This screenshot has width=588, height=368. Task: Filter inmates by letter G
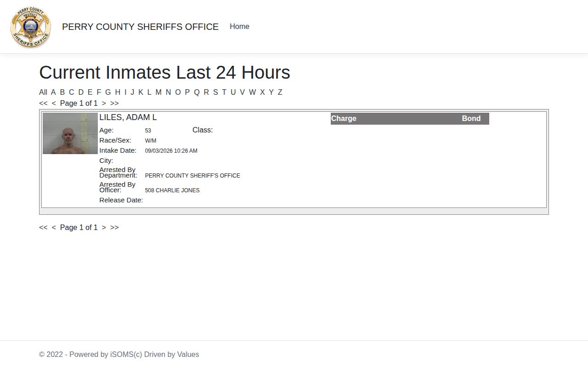[x=108, y=92]
